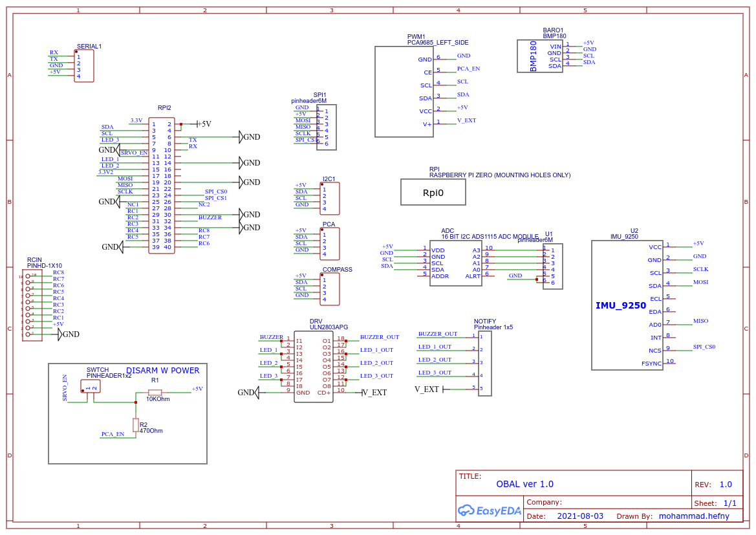Click the COMPASS connector label
Screen dimensions: 756x535
click(338, 270)
